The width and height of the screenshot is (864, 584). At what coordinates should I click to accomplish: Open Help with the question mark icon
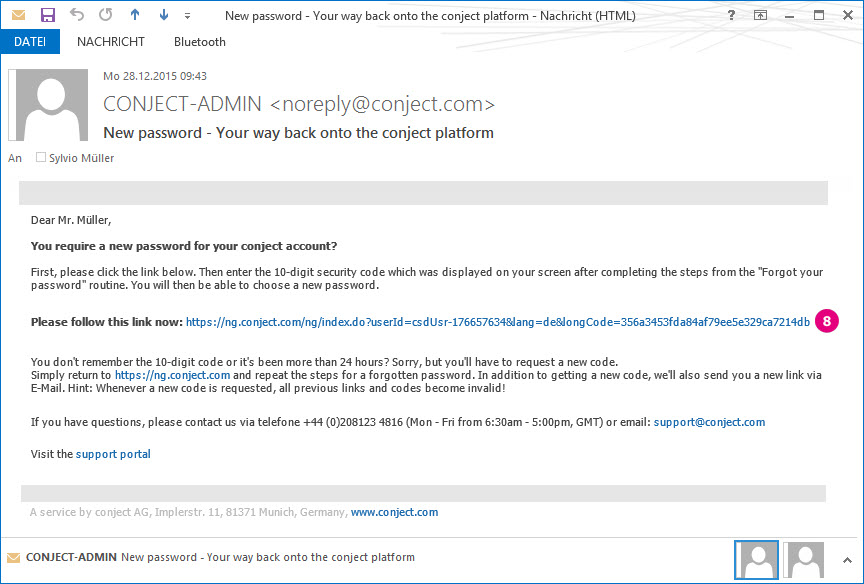731,15
